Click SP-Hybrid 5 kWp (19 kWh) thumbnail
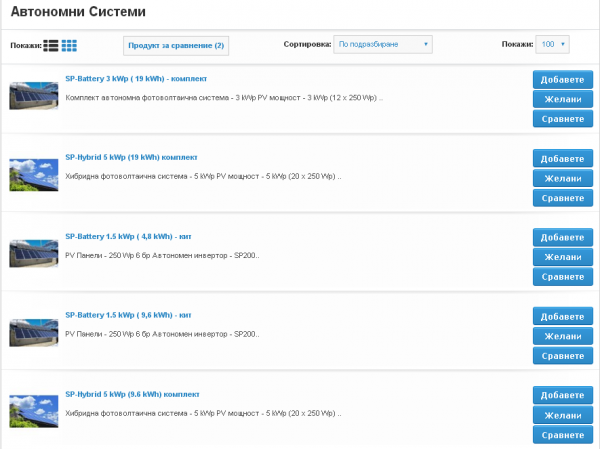Viewport: 600px width, 449px height. click(x=34, y=175)
